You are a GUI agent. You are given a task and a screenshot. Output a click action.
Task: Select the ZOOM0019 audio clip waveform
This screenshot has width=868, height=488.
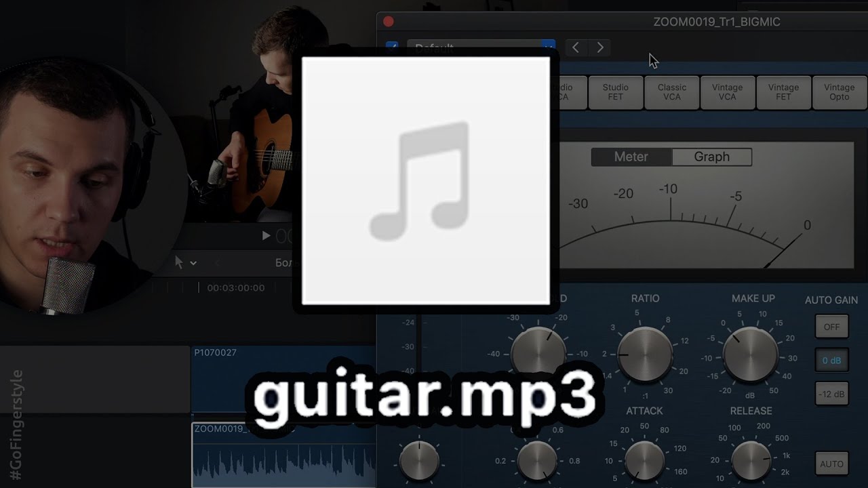283,455
